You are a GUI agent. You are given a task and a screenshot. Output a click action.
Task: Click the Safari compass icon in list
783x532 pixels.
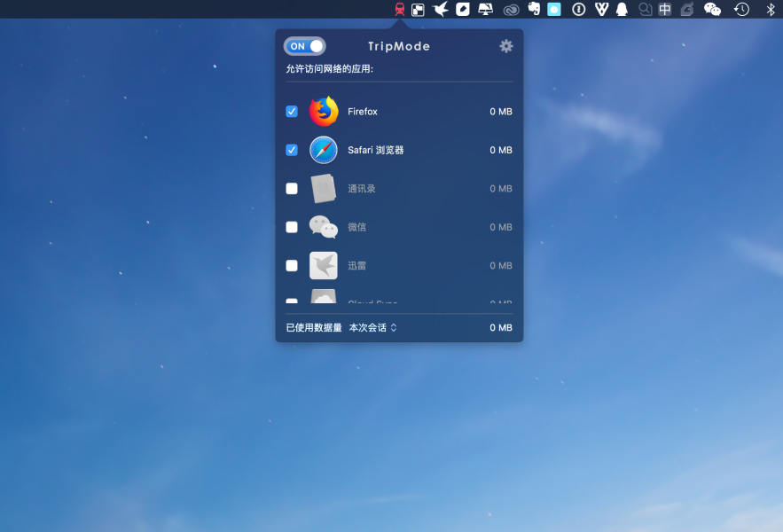(324, 150)
